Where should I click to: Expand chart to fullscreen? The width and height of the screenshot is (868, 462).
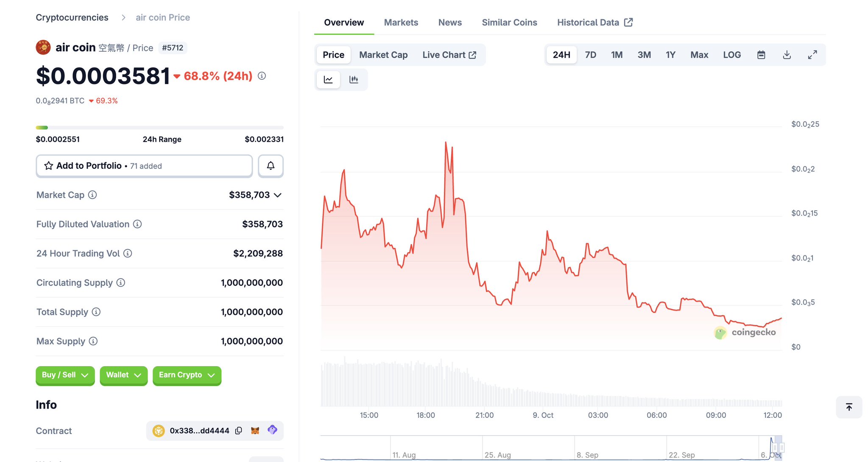[812, 55]
